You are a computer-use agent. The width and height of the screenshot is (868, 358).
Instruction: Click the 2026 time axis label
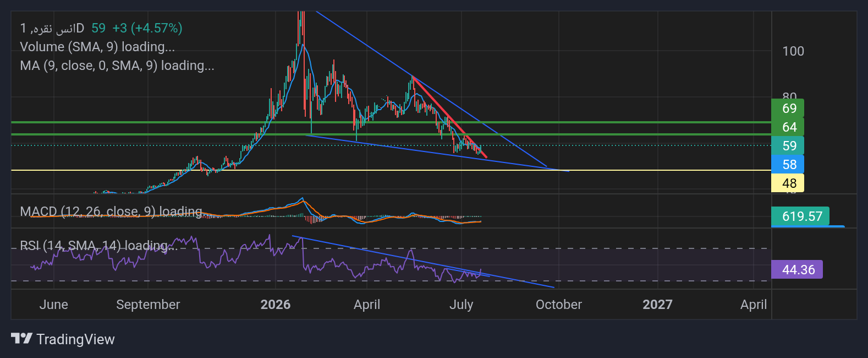pos(276,305)
